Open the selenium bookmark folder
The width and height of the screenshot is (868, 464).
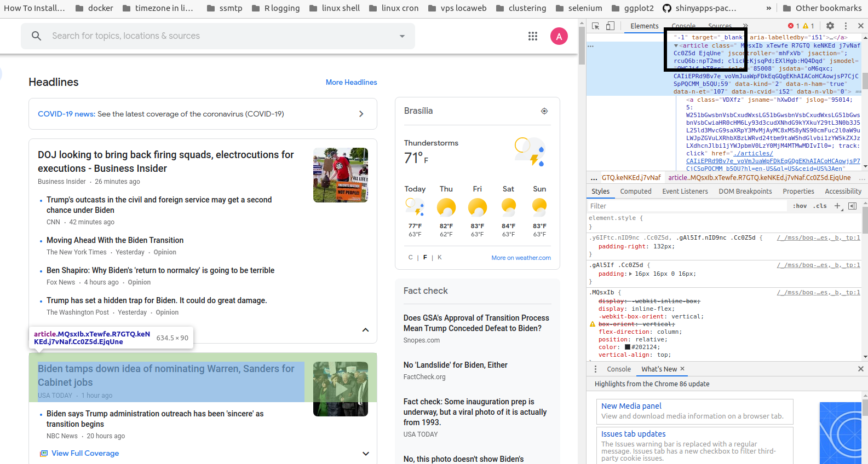point(579,8)
